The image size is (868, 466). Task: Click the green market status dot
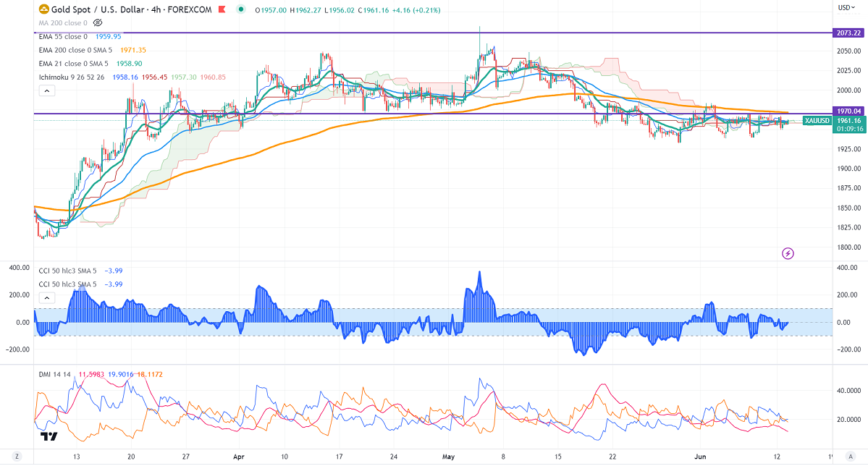coord(241,9)
